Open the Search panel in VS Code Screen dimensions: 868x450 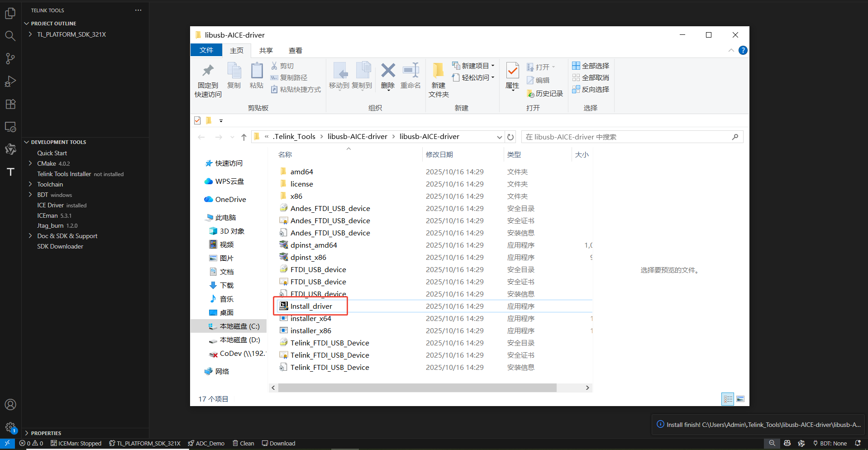pos(10,36)
